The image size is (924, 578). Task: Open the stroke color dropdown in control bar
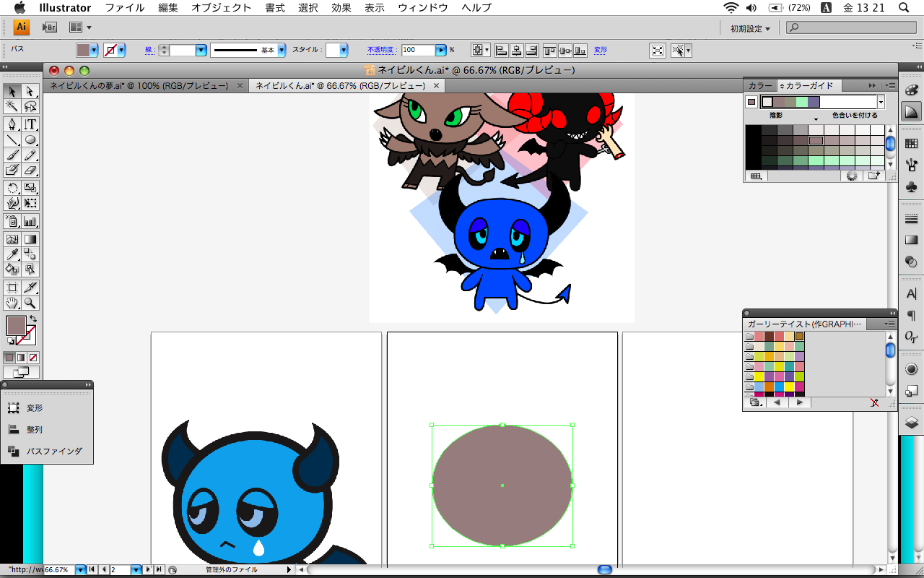pos(121,51)
